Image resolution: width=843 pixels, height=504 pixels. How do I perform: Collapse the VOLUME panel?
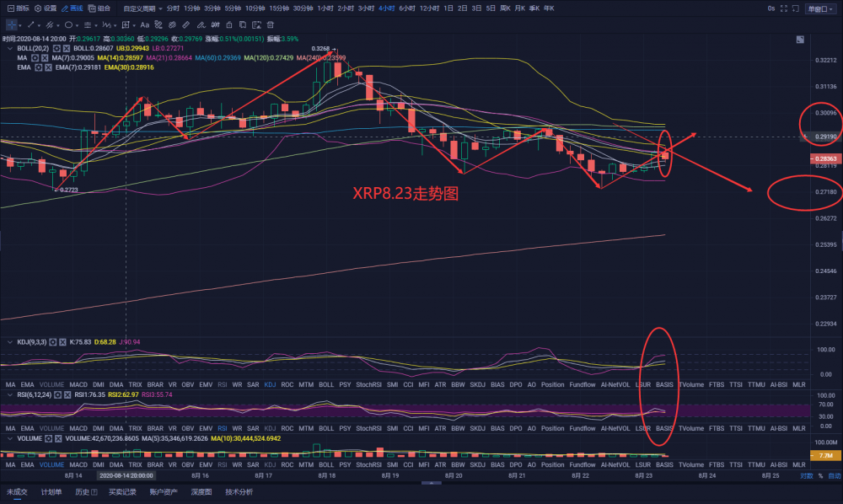[9, 439]
